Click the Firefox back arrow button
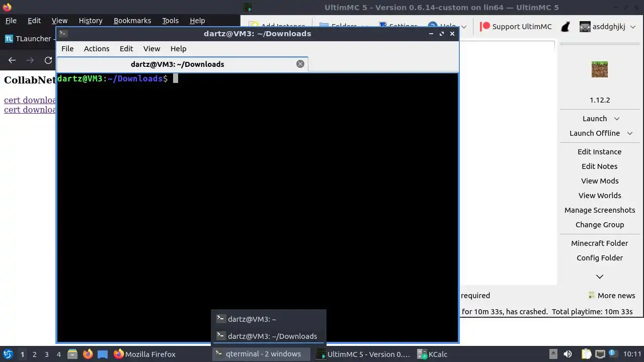 click(x=12, y=60)
